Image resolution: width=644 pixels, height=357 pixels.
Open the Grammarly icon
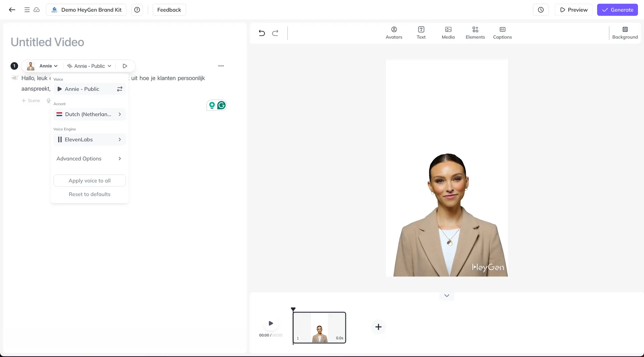pyautogui.click(x=221, y=105)
